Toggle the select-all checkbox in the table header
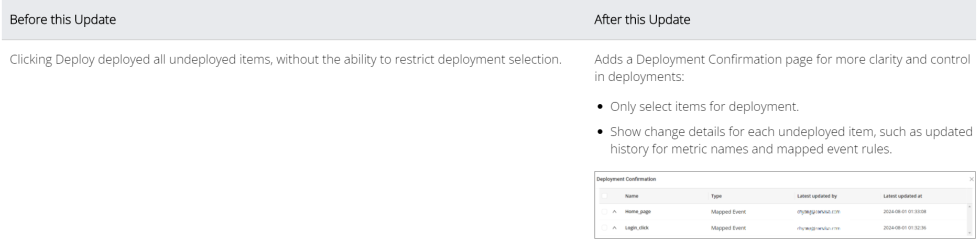The width and height of the screenshot is (980, 249). (604, 196)
